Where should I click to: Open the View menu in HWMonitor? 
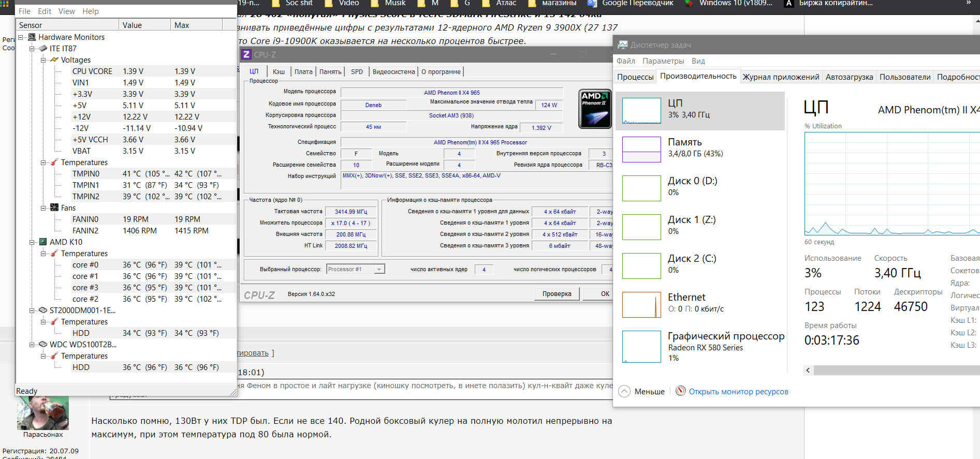pos(67,11)
